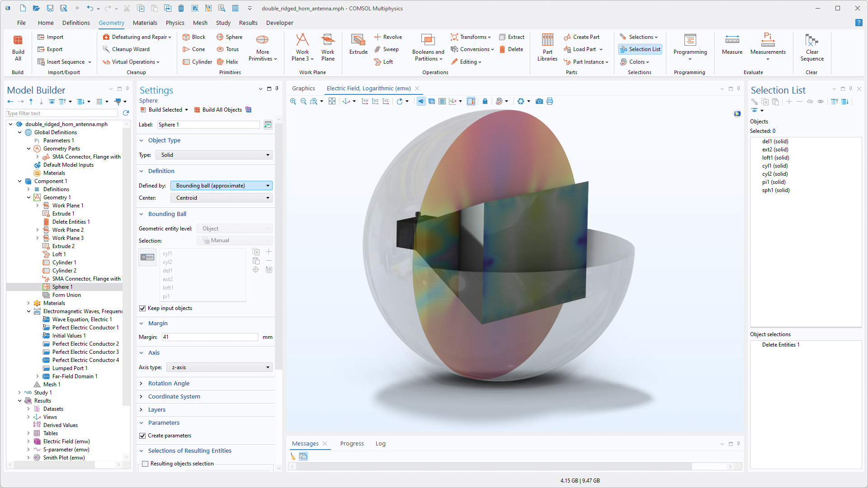Screen dimensions: 868x488
Task: Click the Margin value input field
Action: (x=210, y=337)
